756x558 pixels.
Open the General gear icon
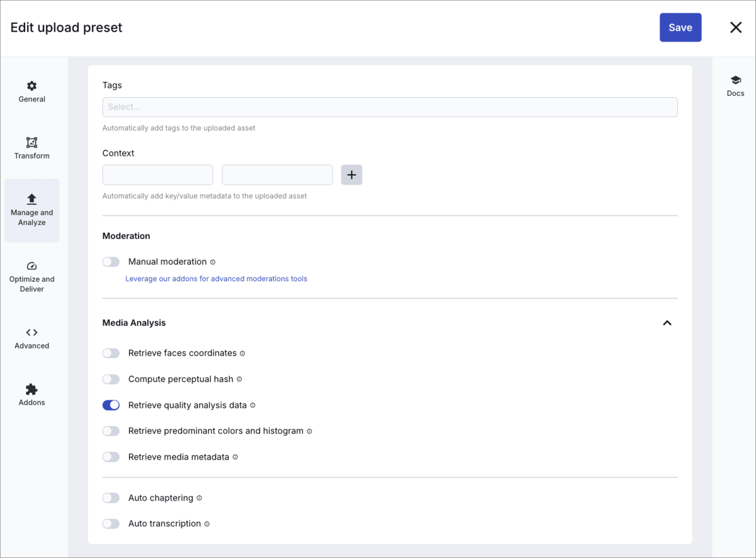click(31, 86)
